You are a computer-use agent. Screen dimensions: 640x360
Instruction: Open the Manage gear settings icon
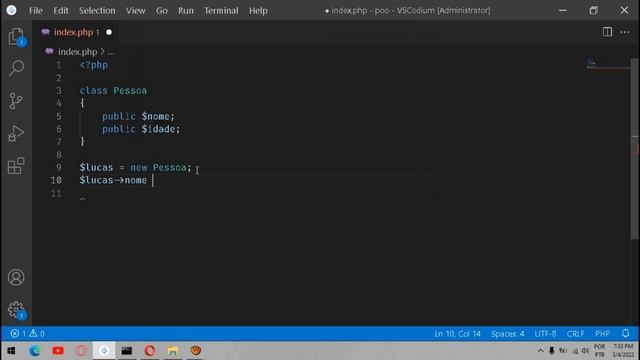point(16,310)
